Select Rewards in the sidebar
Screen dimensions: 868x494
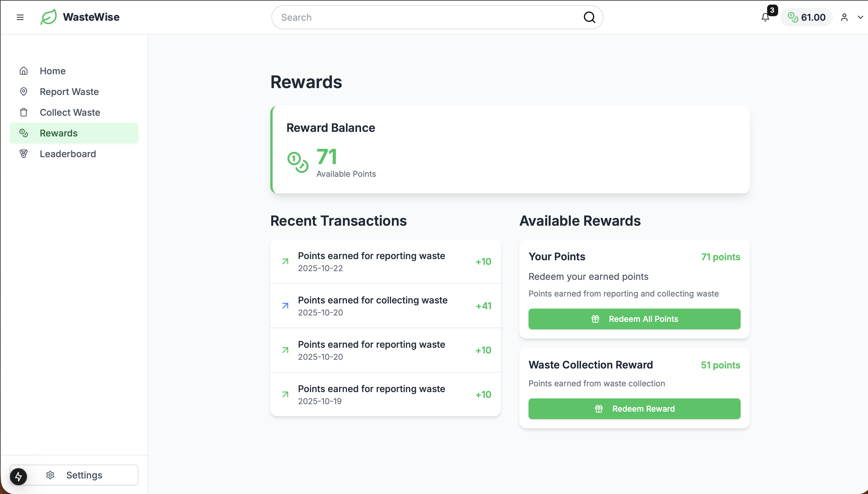tap(59, 133)
